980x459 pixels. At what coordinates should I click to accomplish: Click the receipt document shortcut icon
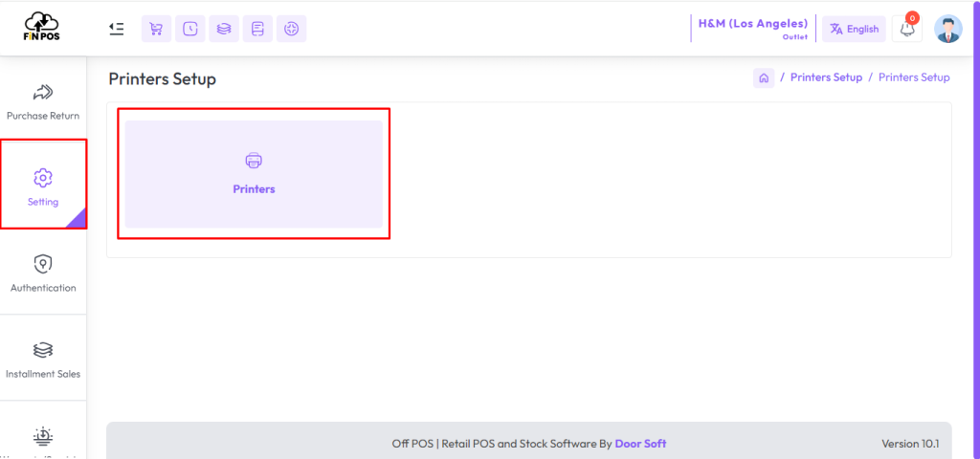coord(257,29)
